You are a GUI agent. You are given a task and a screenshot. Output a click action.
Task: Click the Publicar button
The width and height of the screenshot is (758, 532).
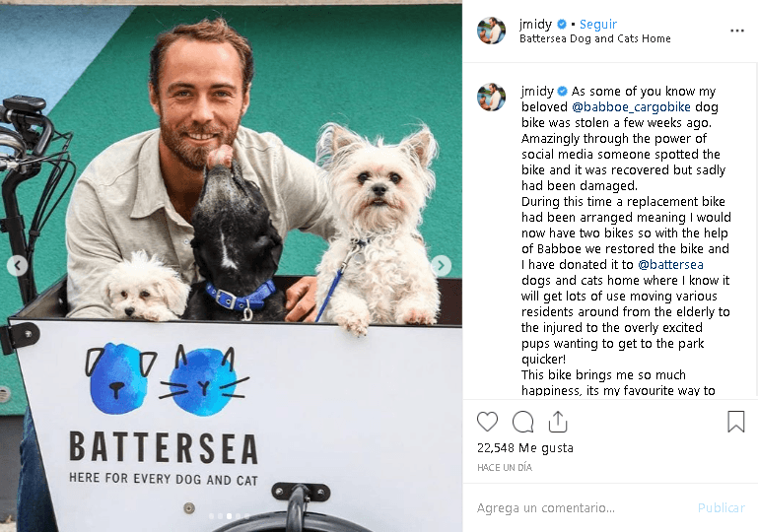tap(721, 507)
